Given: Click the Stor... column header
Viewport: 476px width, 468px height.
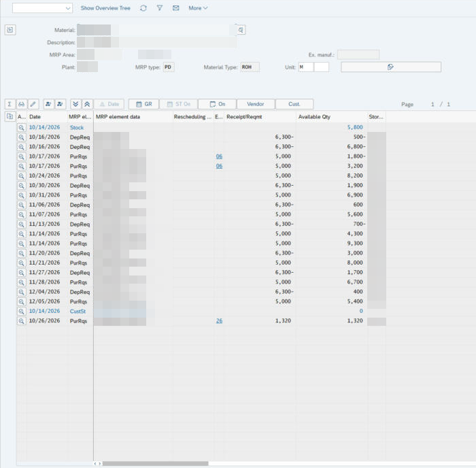Looking at the screenshot, I should pyautogui.click(x=377, y=116).
